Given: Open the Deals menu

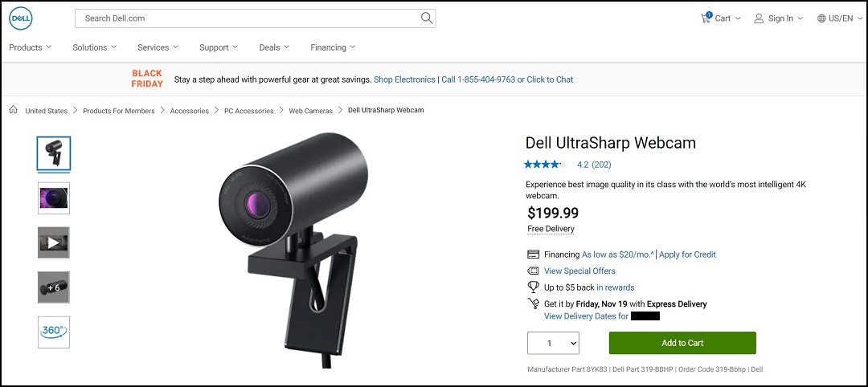Looking at the screenshot, I should [x=274, y=47].
